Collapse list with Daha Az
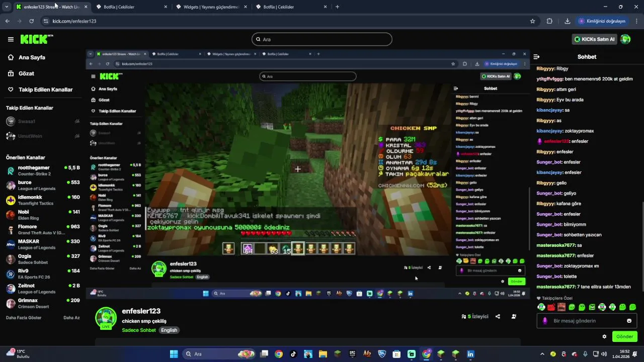 (71, 318)
